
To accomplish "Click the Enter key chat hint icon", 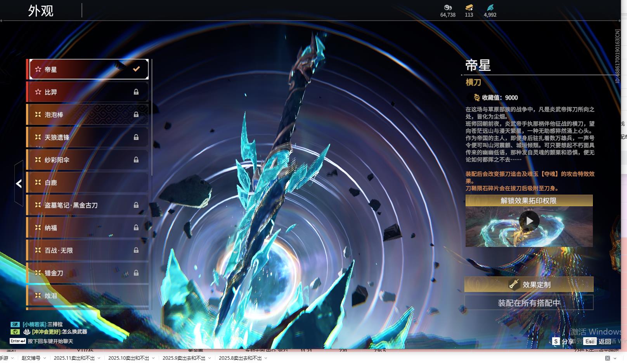I will click(x=18, y=341).
